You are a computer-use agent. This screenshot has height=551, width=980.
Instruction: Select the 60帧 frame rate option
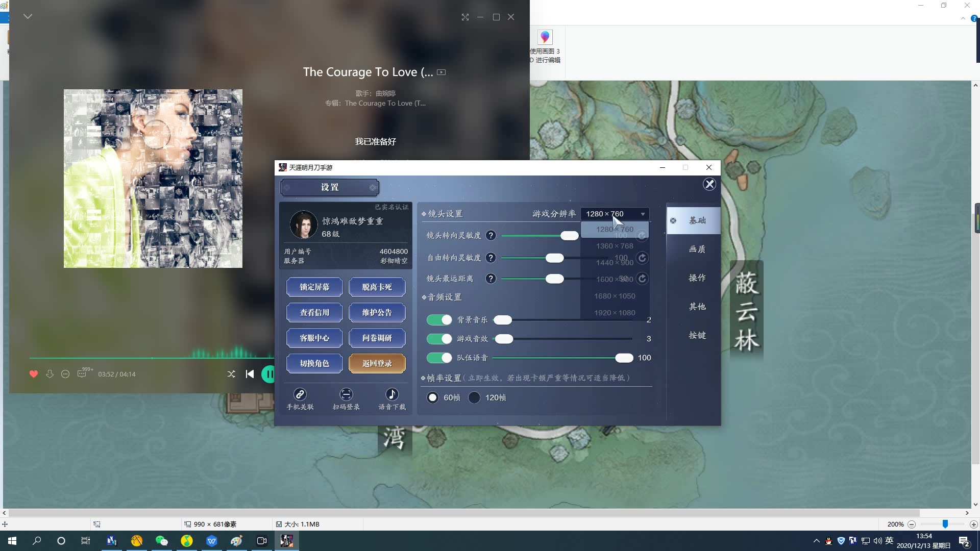(433, 397)
